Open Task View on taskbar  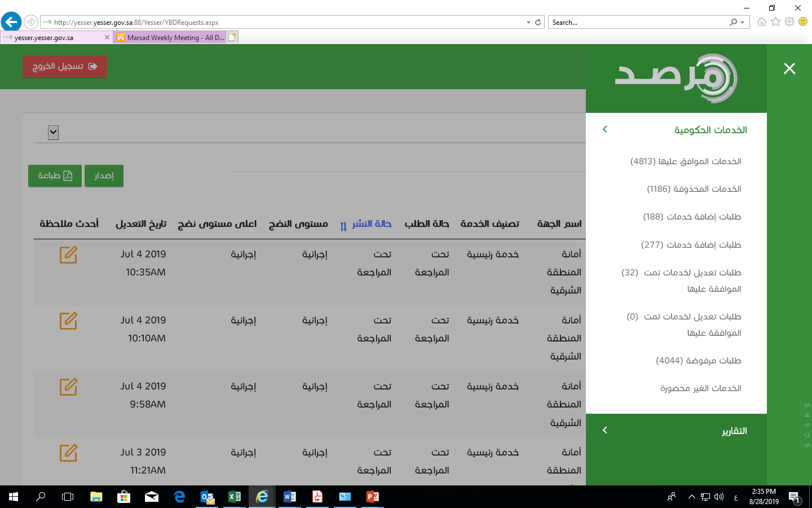click(x=68, y=497)
